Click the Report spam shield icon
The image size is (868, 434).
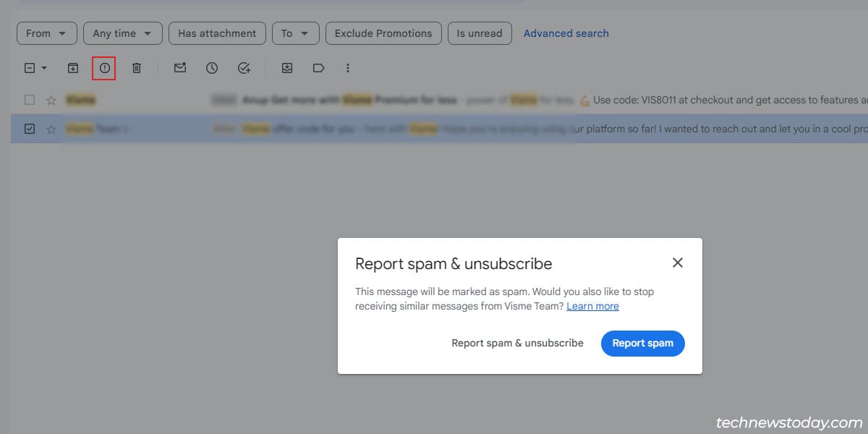(x=105, y=67)
